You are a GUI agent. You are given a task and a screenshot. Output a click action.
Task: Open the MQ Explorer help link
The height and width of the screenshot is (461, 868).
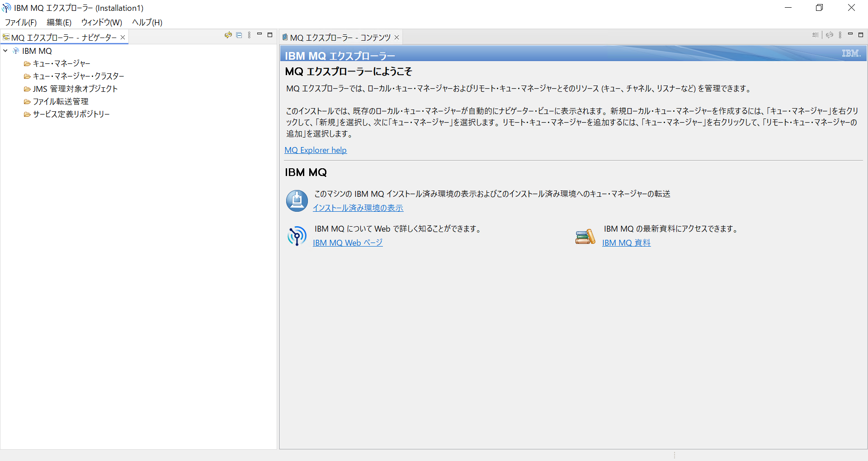[x=316, y=150]
